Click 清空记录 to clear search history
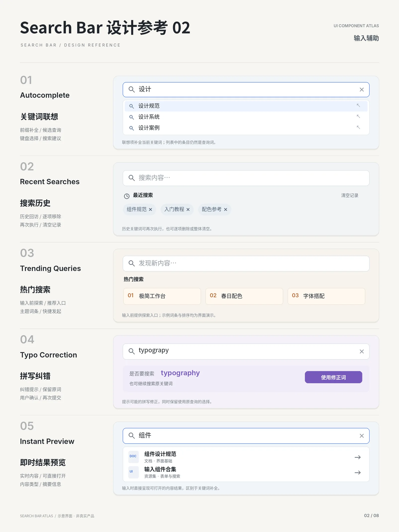This screenshot has height=532, width=399. [350, 196]
